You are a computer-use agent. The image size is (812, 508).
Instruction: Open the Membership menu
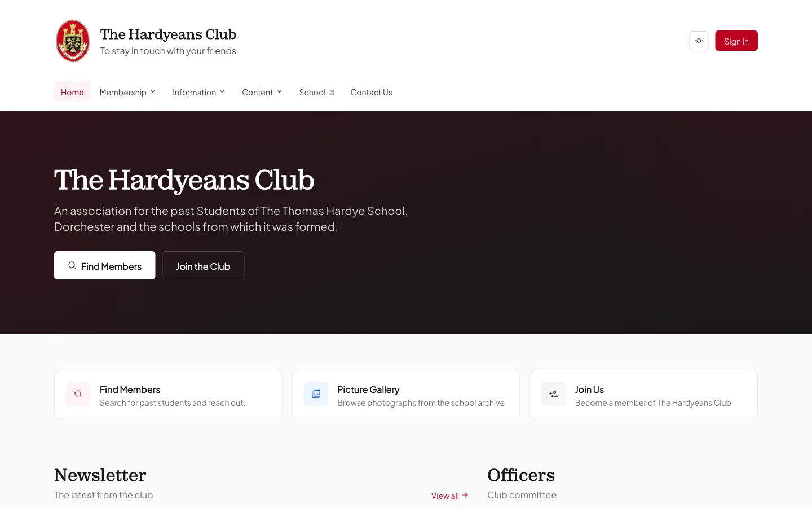(x=127, y=92)
